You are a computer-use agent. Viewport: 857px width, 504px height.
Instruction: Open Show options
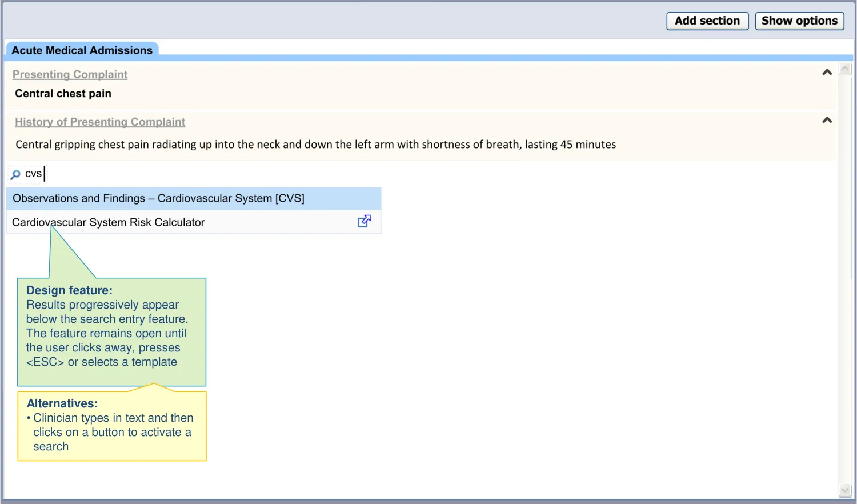[x=799, y=21]
